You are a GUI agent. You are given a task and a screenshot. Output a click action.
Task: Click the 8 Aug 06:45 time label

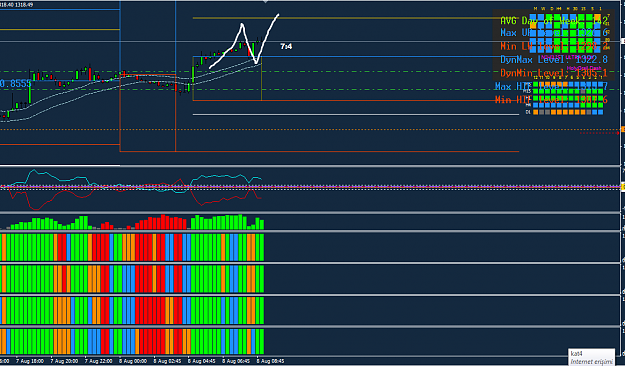point(236,361)
